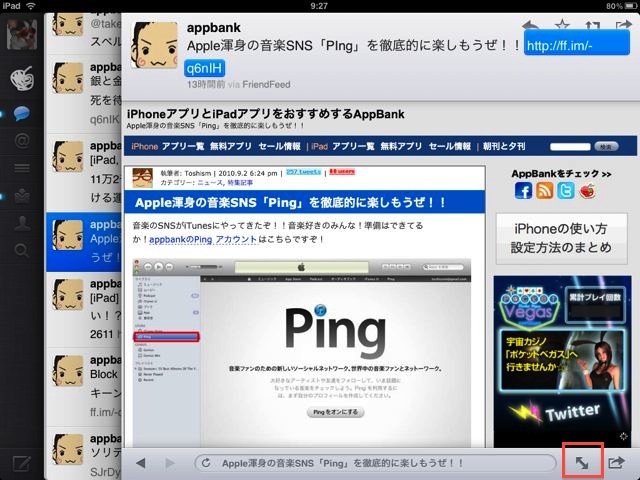This screenshot has width=640, height=480.
Task: Open AppBank Twitter icon
Action: point(566,191)
